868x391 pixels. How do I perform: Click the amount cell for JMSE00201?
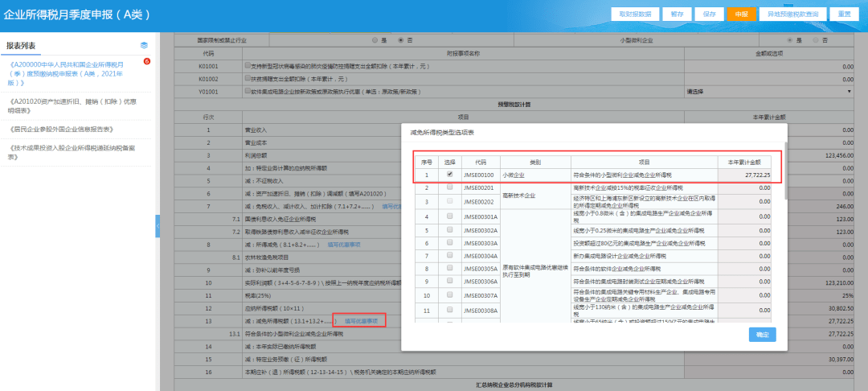coord(746,187)
